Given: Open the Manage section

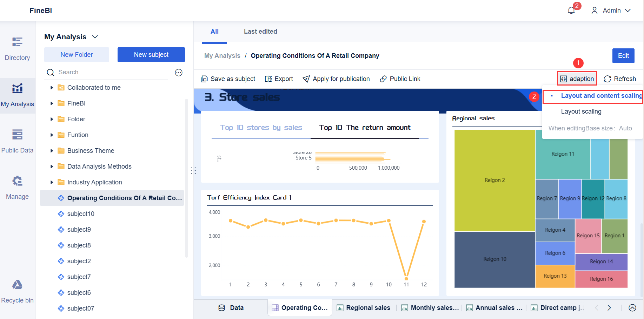Looking at the screenshot, I should 17,187.
